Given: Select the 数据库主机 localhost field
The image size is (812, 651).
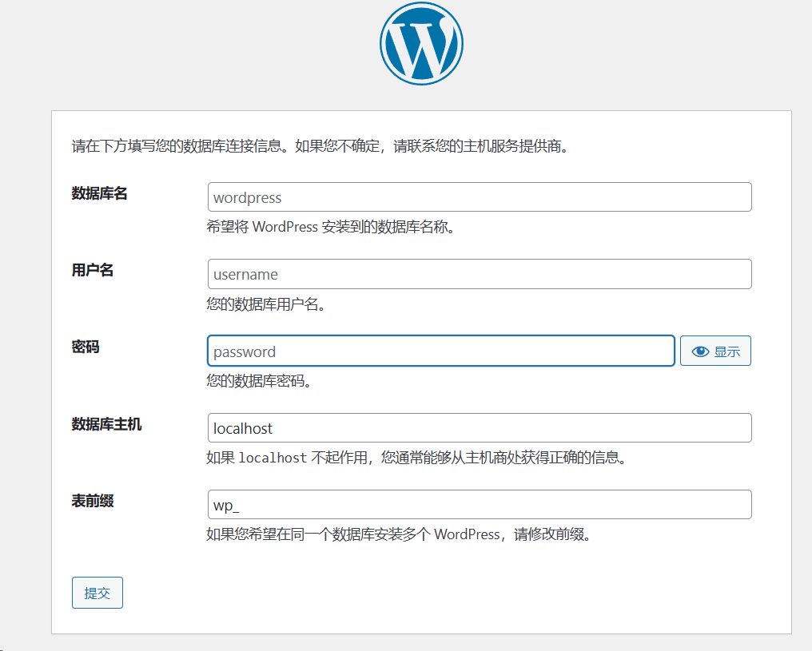Looking at the screenshot, I should (x=480, y=427).
